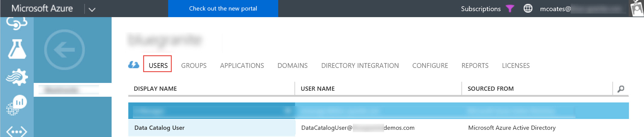Open the LICENSES tab
The image size is (644, 137).
coord(516,65)
